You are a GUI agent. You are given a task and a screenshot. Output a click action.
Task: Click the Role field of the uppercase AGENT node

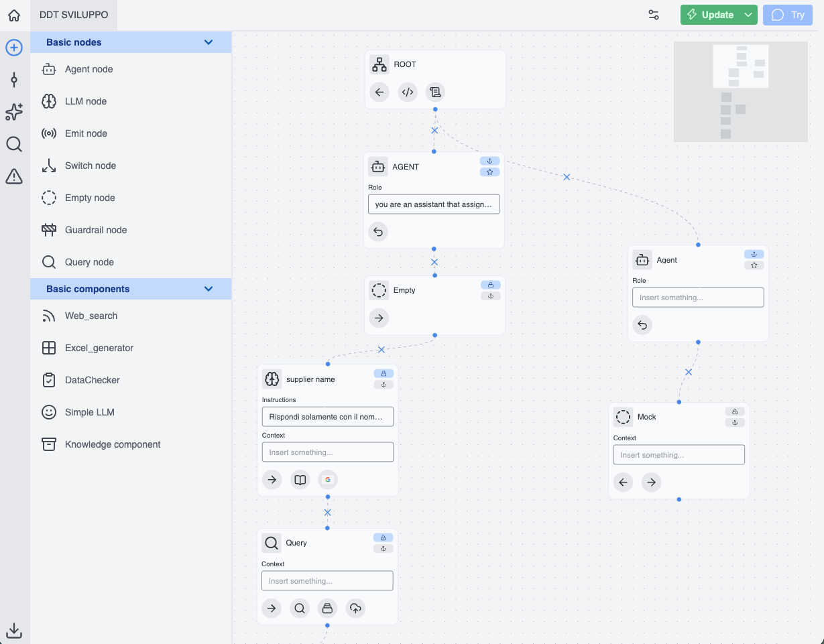[x=434, y=204]
